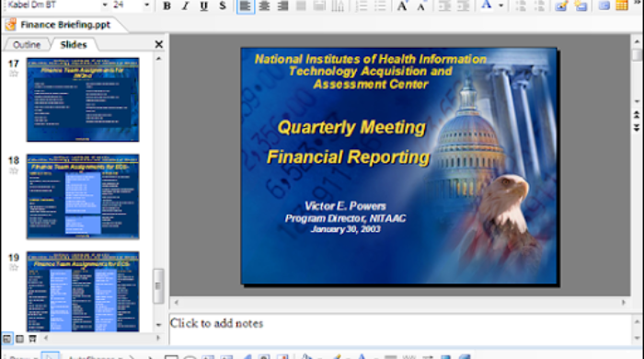Select slide 18 thumbnail

click(x=83, y=196)
